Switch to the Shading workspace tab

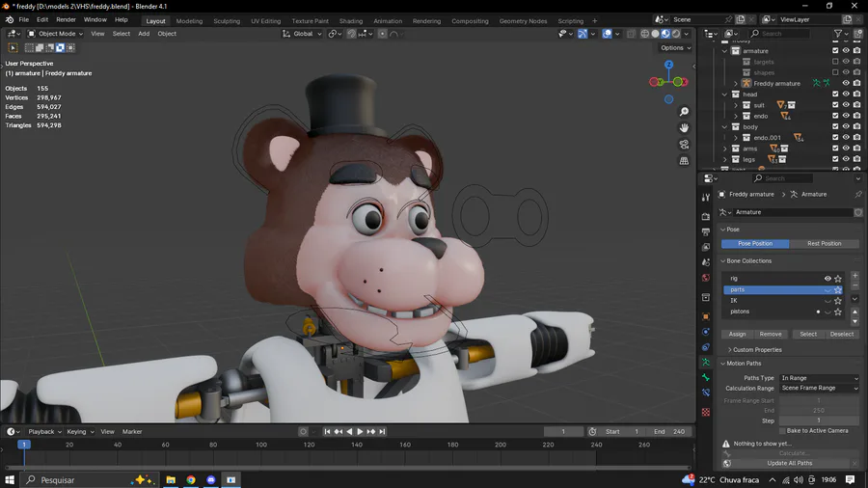click(x=351, y=21)
